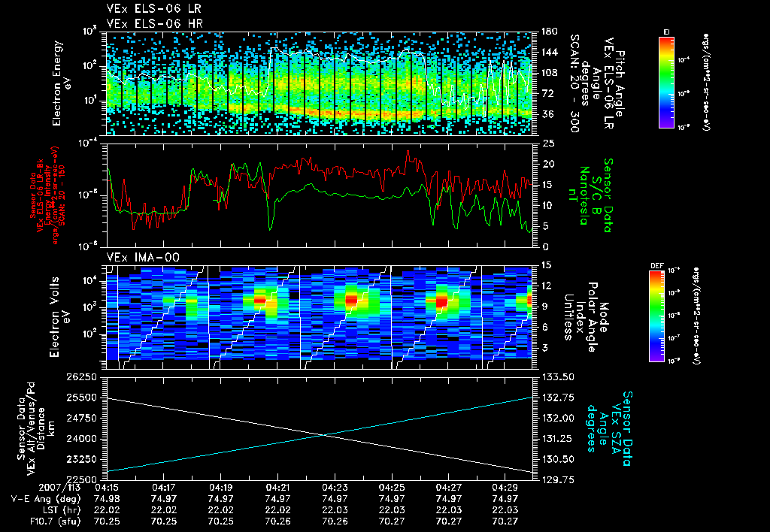Image resolution: width=770 pixels, height=532 pixels.
Task: Click the cyan 'VEx SZA Angle' axis label
Action: pos(611,428)
